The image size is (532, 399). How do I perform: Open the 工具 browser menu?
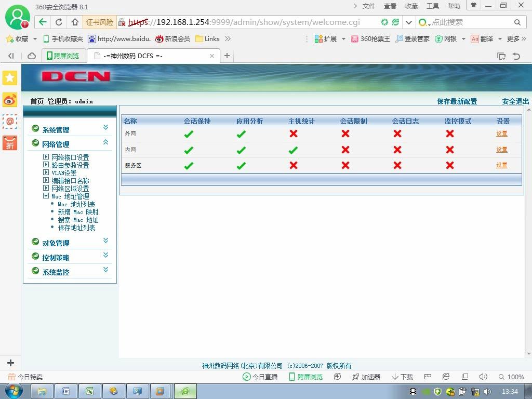pyautogui.click(x=433, y=6)
